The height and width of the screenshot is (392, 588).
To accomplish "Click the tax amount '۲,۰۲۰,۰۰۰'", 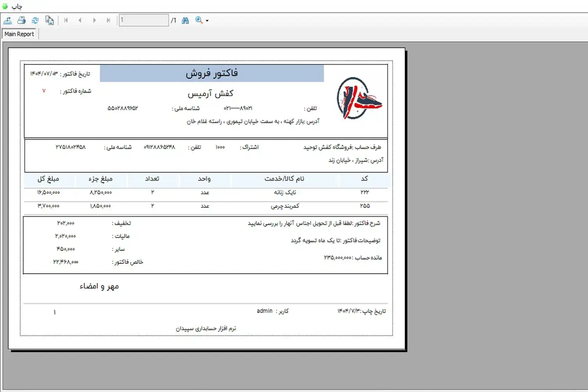I will coord(65,236).
